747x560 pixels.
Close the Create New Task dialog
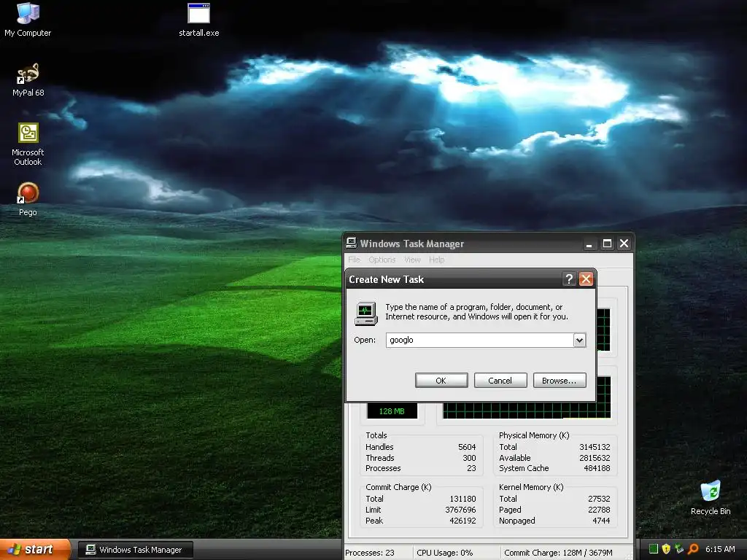[586, 279]
